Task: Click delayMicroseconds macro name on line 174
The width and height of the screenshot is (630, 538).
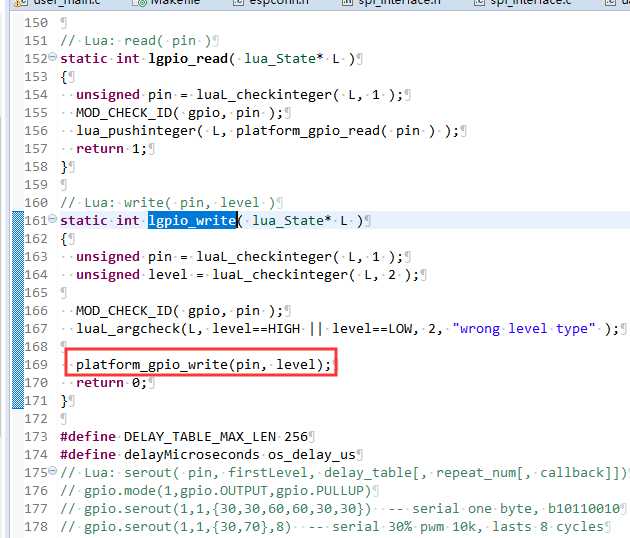Action: (x=192, y=455)
